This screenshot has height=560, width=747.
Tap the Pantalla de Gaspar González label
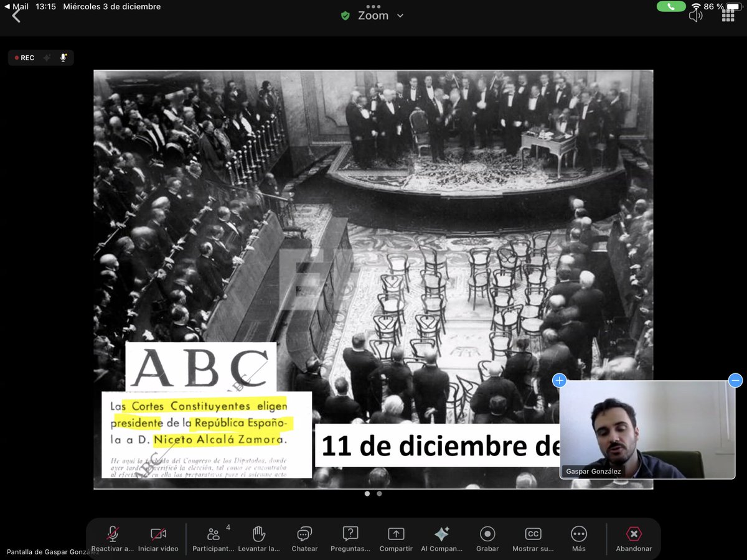click(53, 552)
